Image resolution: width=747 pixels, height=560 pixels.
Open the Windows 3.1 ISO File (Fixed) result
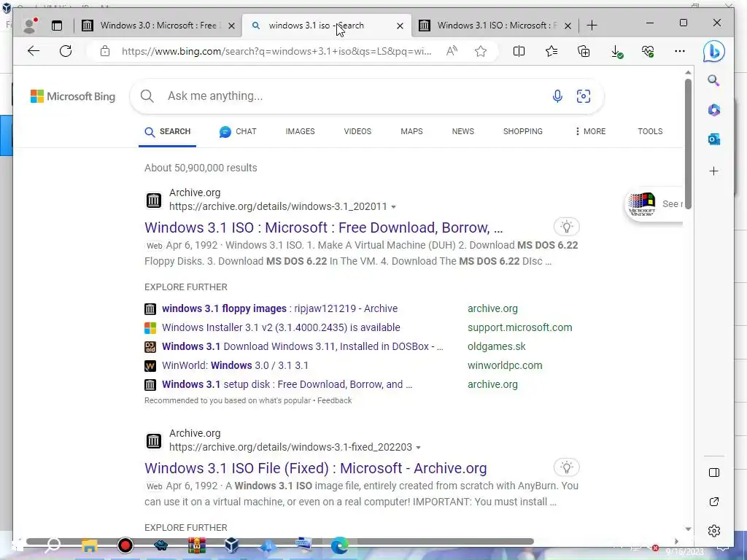pyautogui.click(x=315, y=468)
